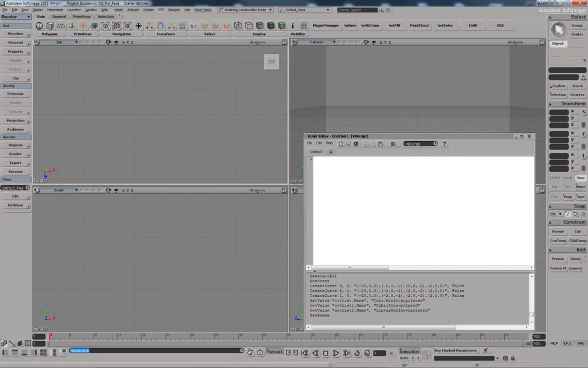Click the PluginManager button

[326, 26]
